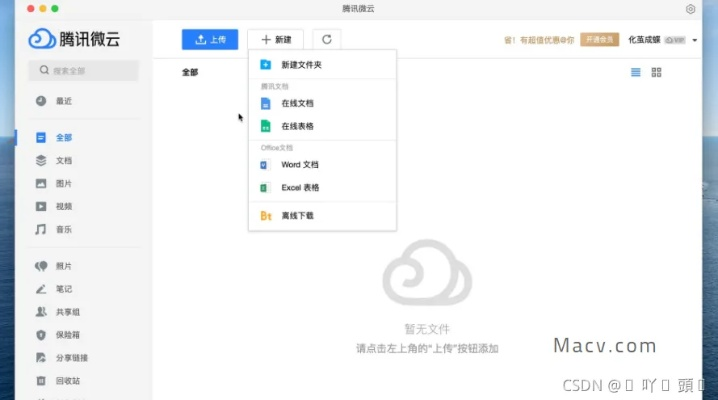Create a 在线表格 online spreadsheet

(322, 126)
